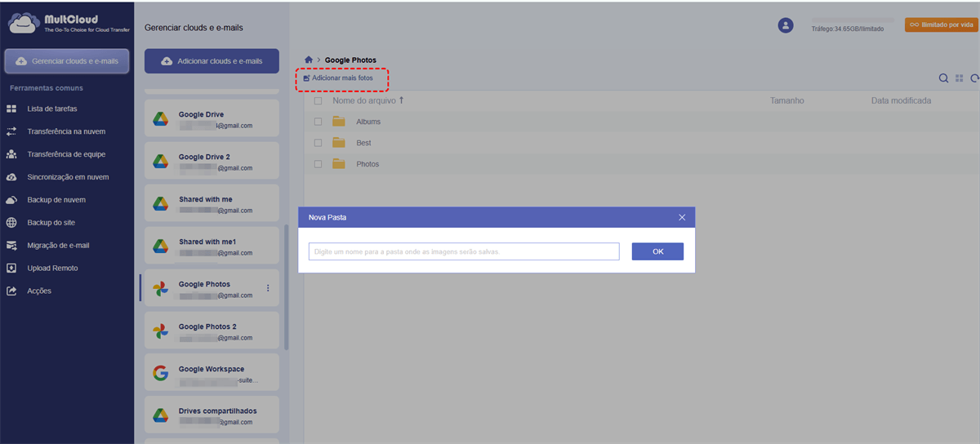
Task: Click the Acções share icon
Action: (11, 291)
